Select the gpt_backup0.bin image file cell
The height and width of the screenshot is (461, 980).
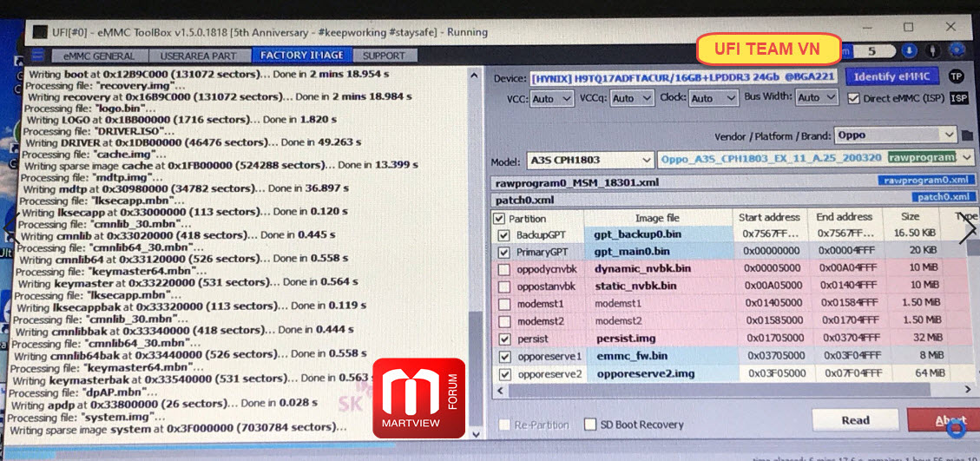point(658,234)
